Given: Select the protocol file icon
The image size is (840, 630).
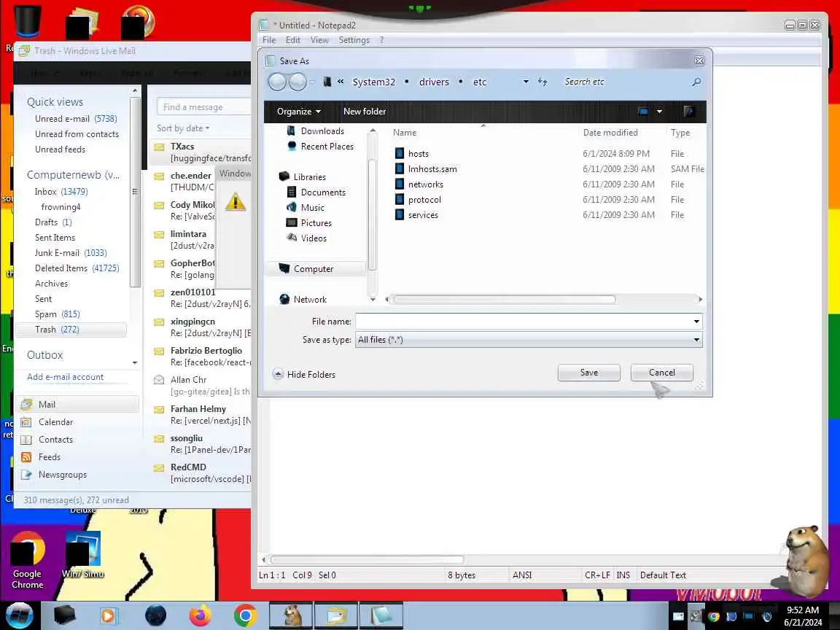Looking at the screenshot, I should coord(399,199).
